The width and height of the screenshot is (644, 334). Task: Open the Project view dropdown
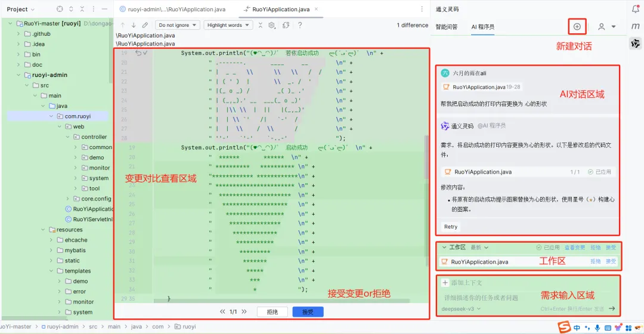(20, 9)
